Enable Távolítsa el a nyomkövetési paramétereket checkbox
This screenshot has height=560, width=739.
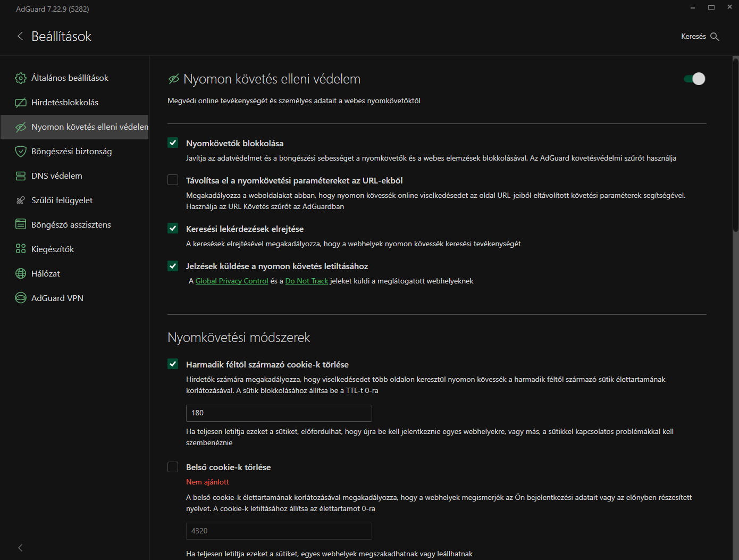click(173, 180)
